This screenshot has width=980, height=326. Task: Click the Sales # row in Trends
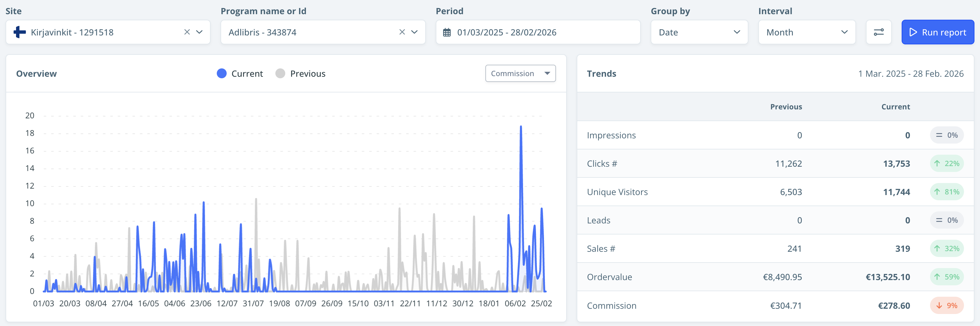pos(601,249)
